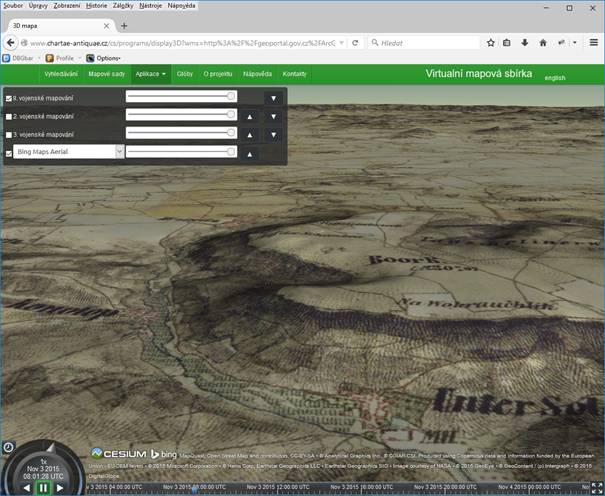Go back with the browser back arrow

pos(11,43)
